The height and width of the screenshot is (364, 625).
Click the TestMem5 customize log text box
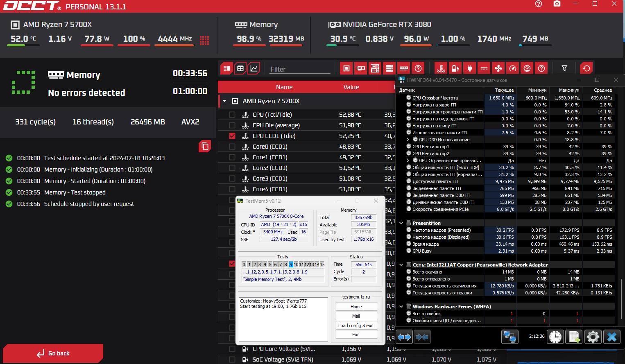283,319
